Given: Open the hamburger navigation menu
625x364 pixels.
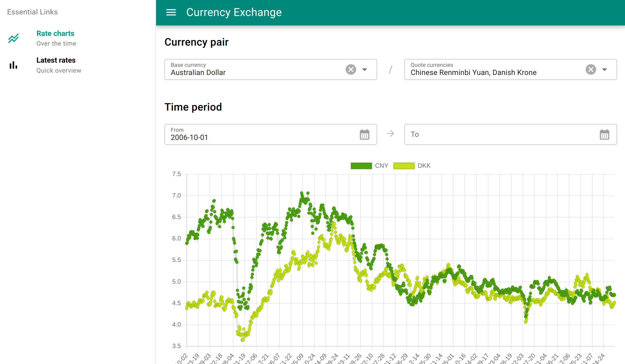Looking at the screenshot, I should click(x=171, y=12).
